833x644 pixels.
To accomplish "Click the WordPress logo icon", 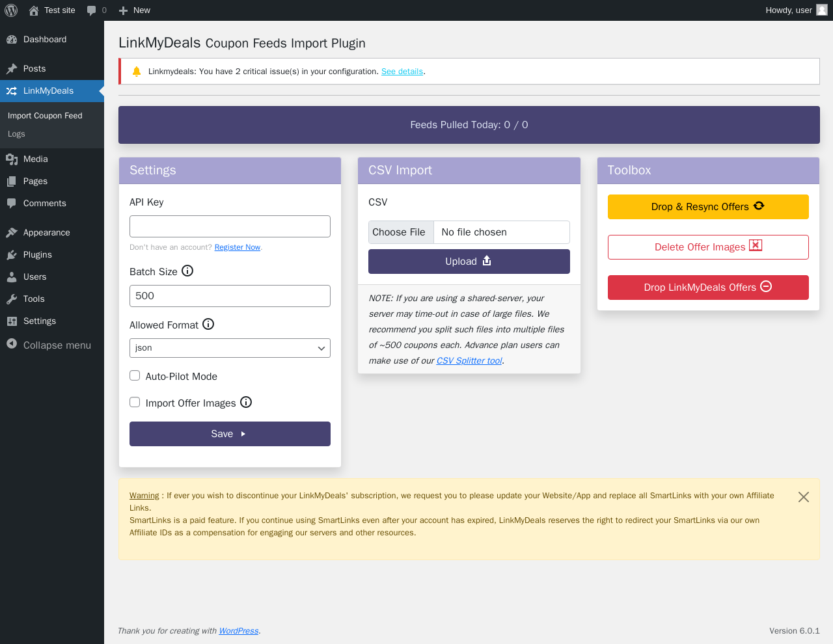I will point(11,10).
